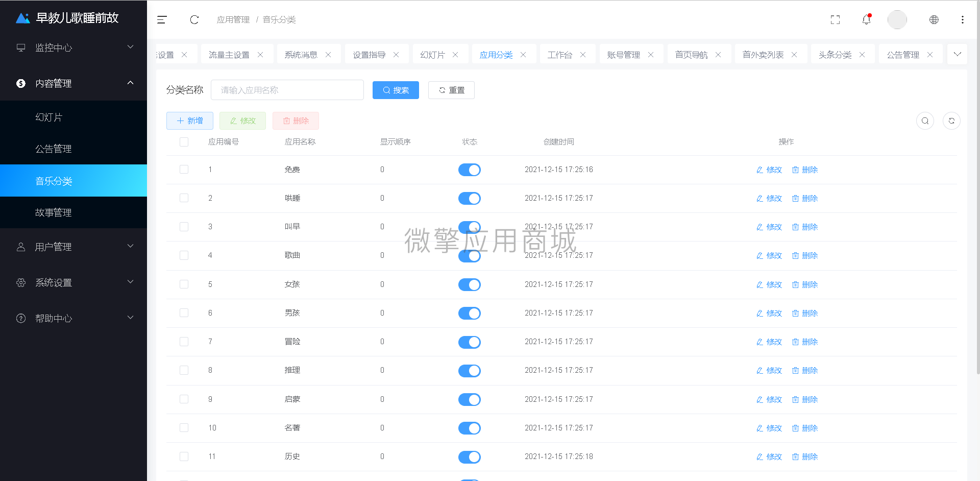980x481 pixels.
Task: Click the blue 搜索 button
Action: point(396,90)
